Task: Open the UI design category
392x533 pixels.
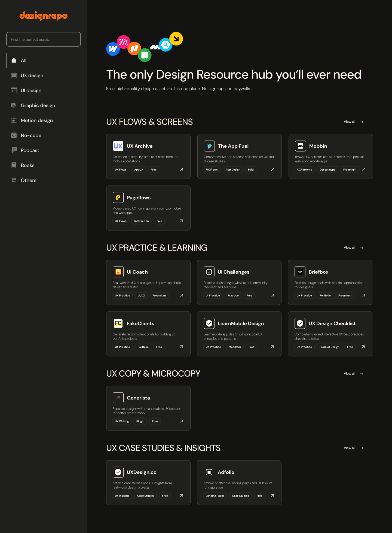Action: tap(44, 90)
